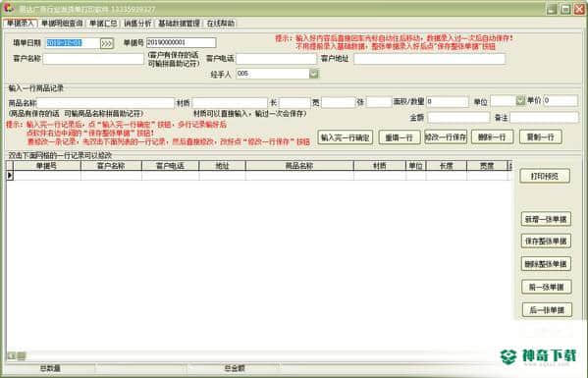Click the 修改一行保存 button
This screenshot has width=588, height=378.
tap(446, 137)
